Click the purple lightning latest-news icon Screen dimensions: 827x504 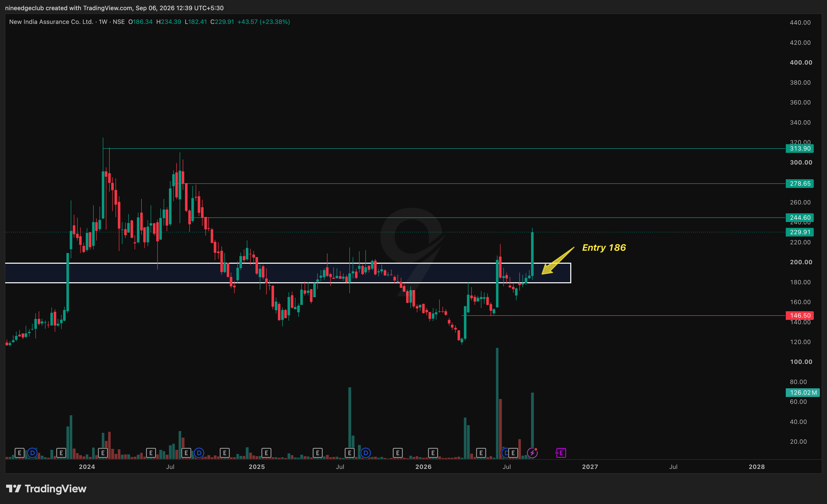[532, 453]
